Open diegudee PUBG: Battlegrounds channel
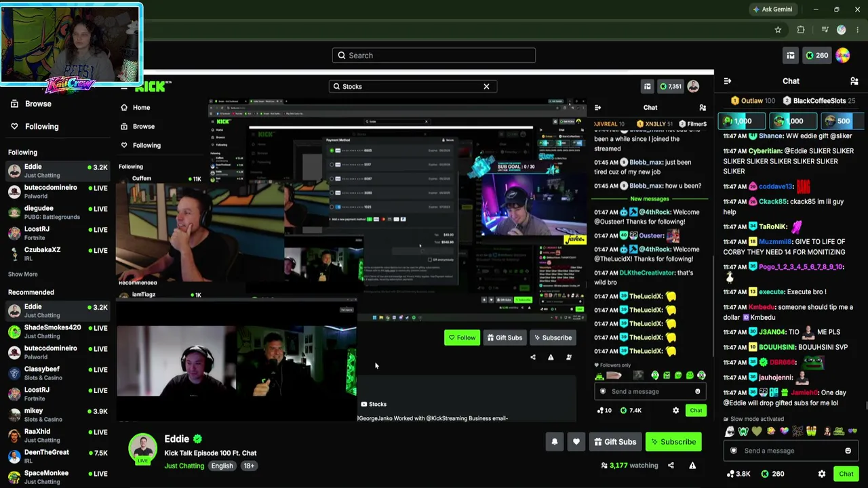Image resolution: width=868 pixels, height=488 pixels. pyautogui.click(x=58, y=212)
